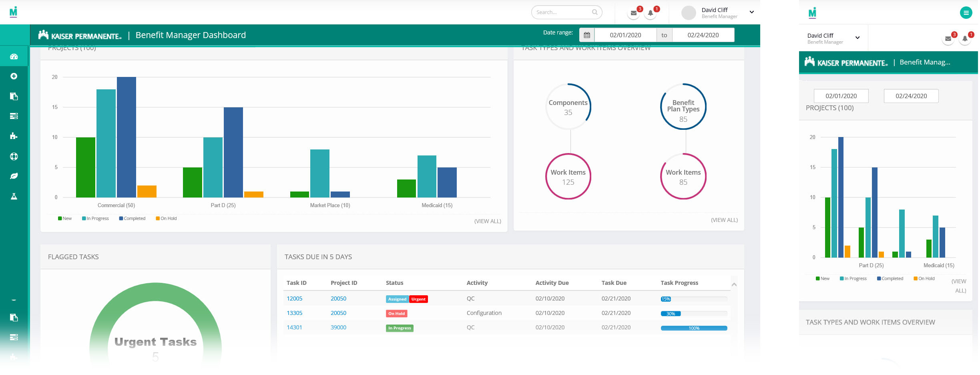
Task: Sort by Activity Due column header
Action: click(552, 283)
